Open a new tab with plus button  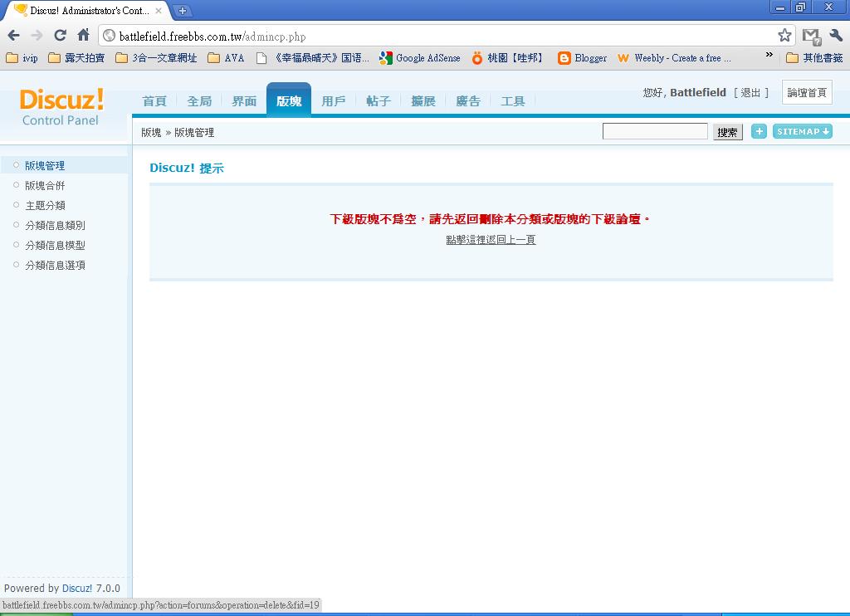pyautogui.click(x=183, y=11)
